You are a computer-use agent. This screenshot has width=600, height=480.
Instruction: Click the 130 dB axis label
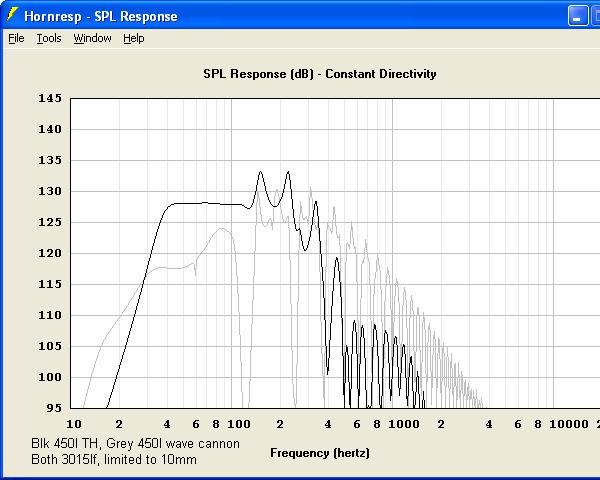(x=50, y=191)
